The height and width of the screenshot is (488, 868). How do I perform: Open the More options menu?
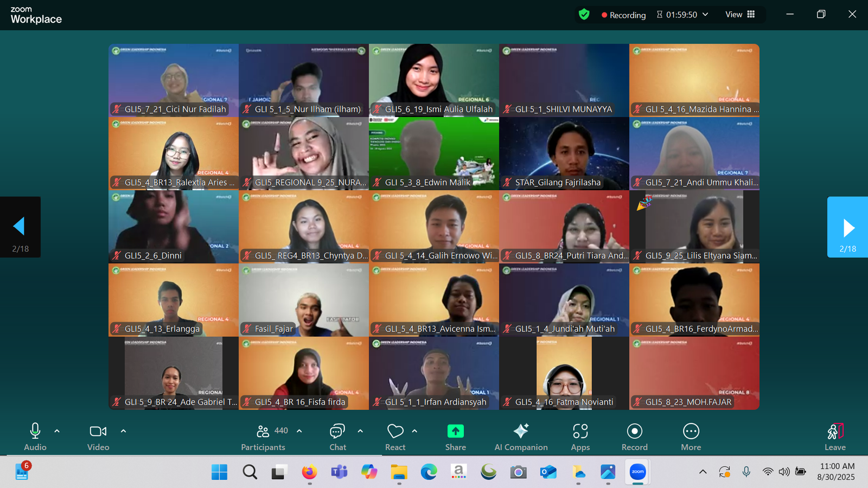point(691,437)
